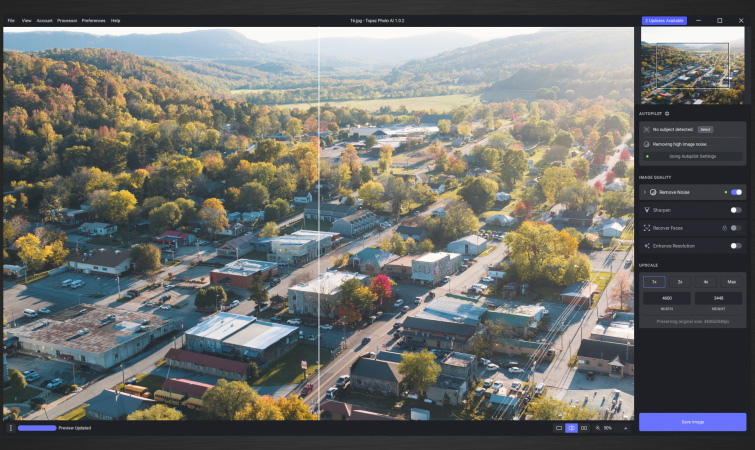Screen dimensions: 755x450
Task: Click the Using Autopilot Settings button
Action: coord(692,156)
